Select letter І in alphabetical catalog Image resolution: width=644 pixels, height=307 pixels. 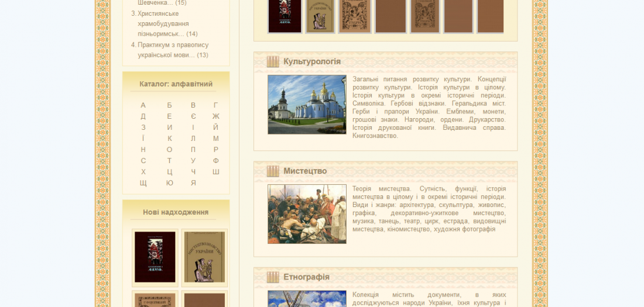[193, 127]
